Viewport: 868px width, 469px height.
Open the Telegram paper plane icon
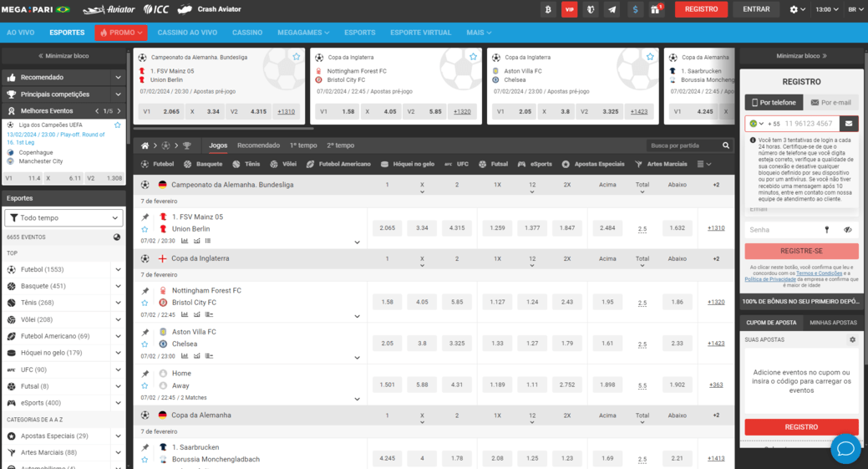[x=612, y=9]
